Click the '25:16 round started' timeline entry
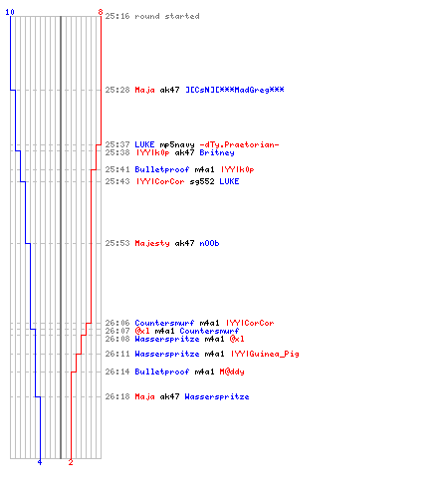This screenshot has height=498, width=448. click(152, 16)
